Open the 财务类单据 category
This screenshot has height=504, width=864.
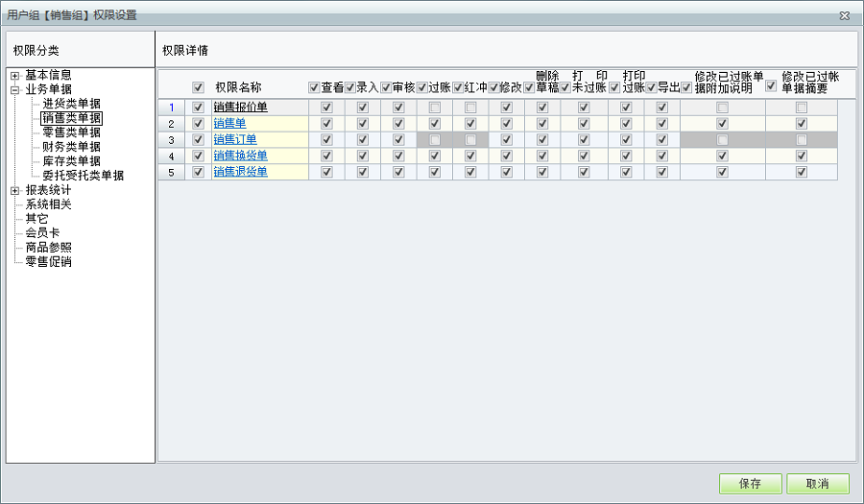[x=71, y=147]
